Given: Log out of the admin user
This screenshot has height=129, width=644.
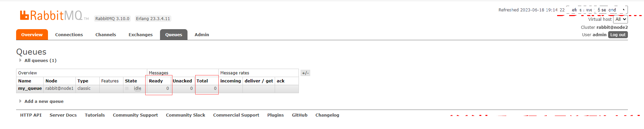Looking at the screenshot, I should [618, 35].
